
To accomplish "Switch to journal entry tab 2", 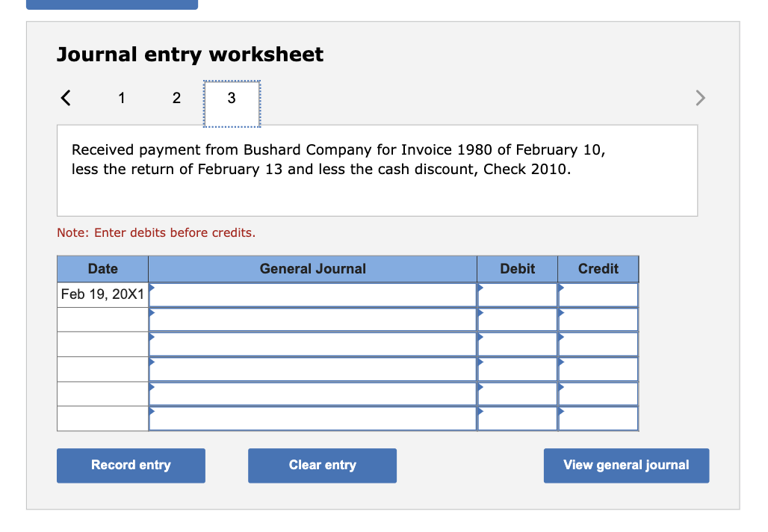I will click(177, 98).
